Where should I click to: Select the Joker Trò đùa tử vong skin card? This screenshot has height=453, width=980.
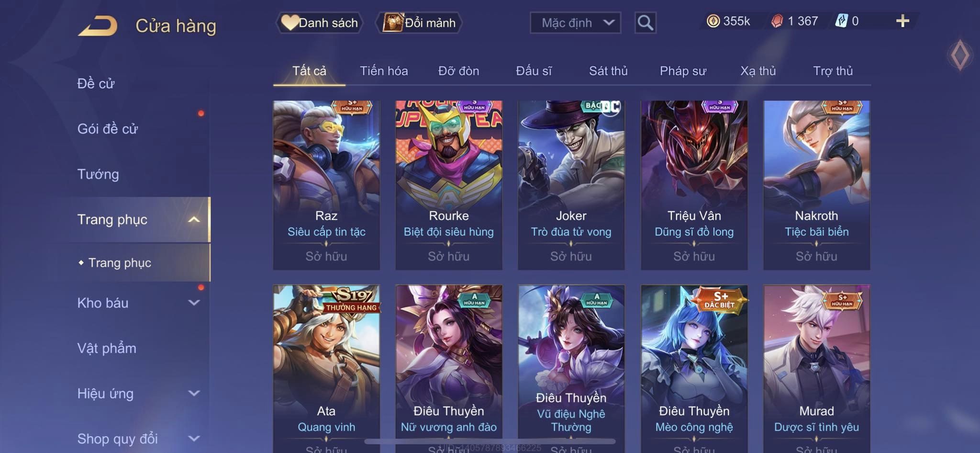click(571, 185)
